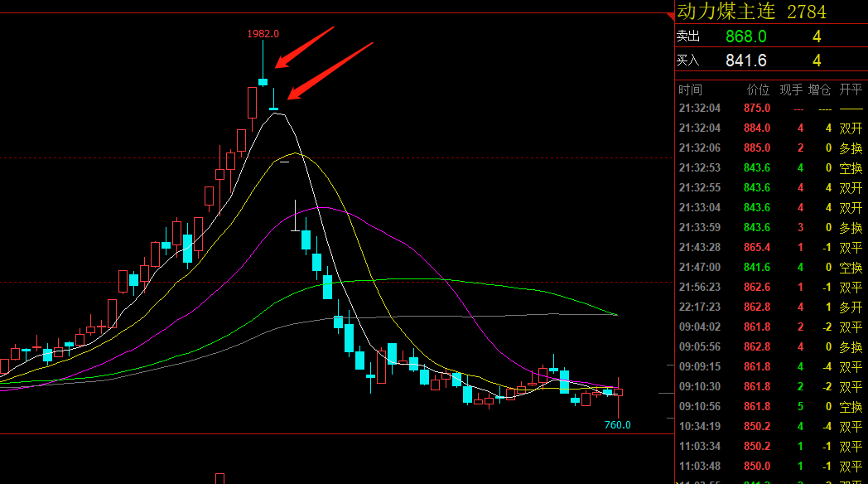Click 多开 in the 22:17:23 row
Viewport: 868px width, 484px height.
(x=851, y=307)
